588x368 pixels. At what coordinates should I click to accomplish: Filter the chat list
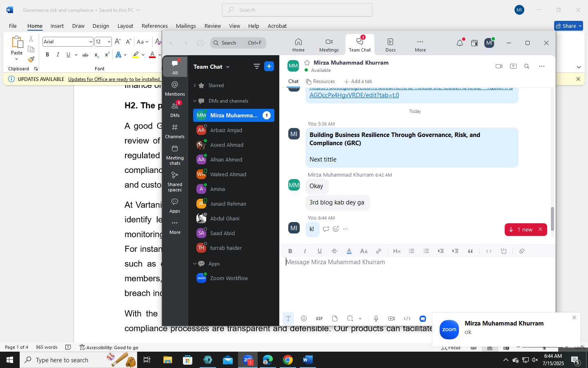[256, 66]
